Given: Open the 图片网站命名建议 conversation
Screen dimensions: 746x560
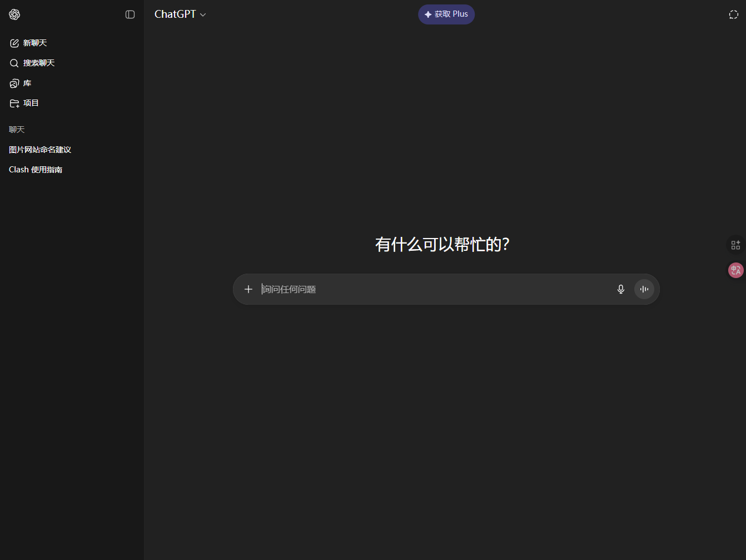Looking at the screenshot, I should coord(40,150).
